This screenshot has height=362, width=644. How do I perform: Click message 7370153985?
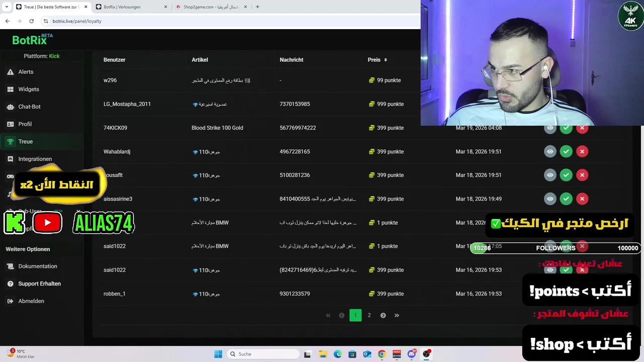(294, 104)
